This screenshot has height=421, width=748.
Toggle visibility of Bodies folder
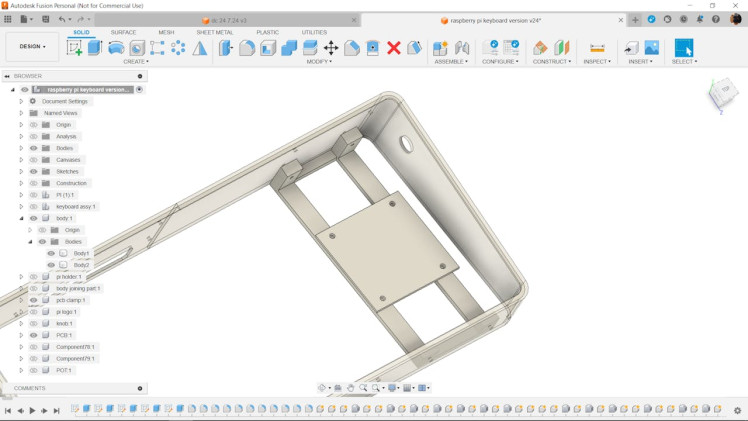pos(33,148)
